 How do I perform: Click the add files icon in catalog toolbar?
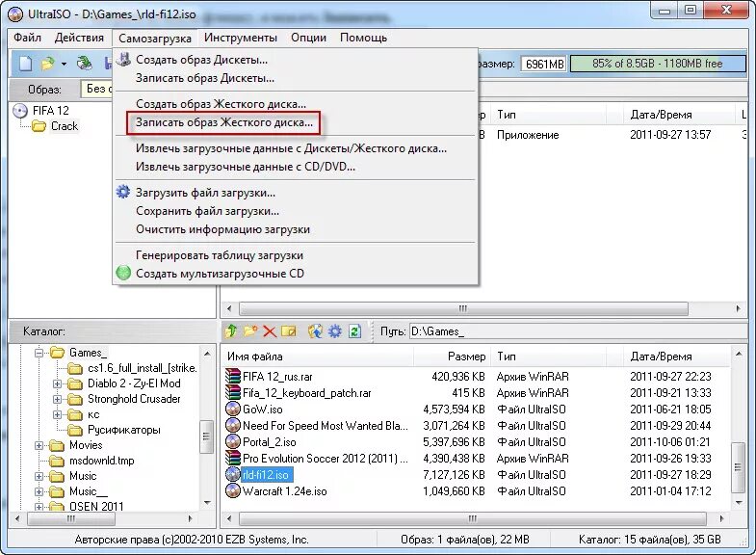coord(315,331)
